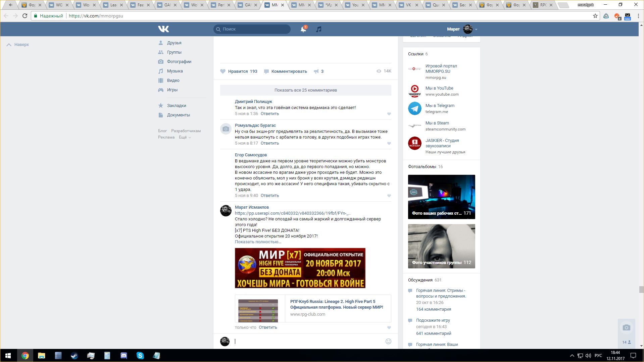Open the Разработчикам footer link
This screenshot has height=362, width=644.
[186, 131]
